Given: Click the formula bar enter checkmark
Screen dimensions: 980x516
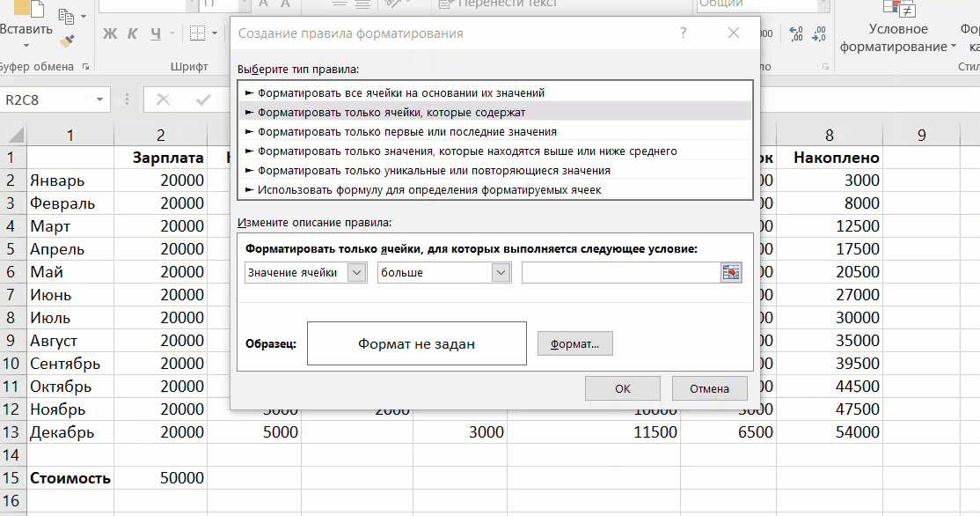Looking at the screenshot, I should 203,100.
